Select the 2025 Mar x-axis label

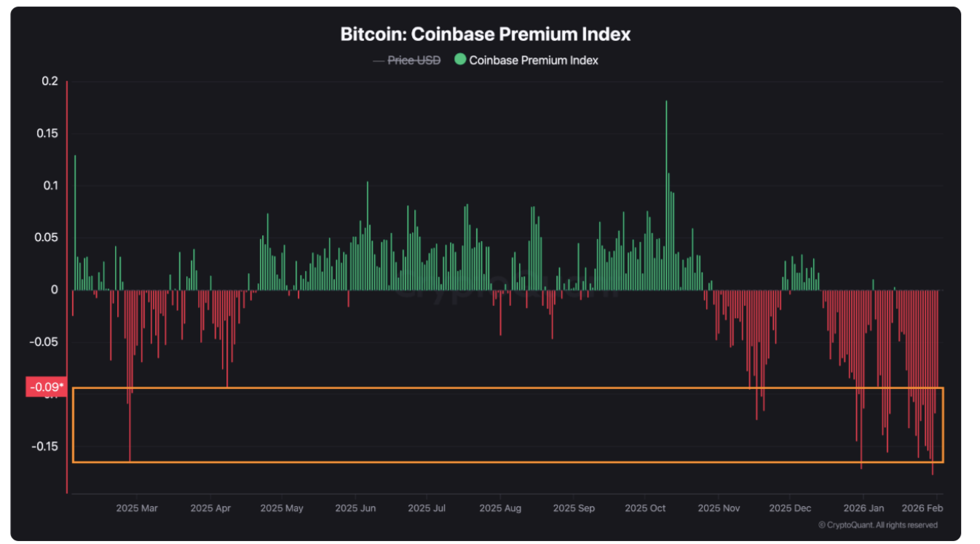[136, 508]
